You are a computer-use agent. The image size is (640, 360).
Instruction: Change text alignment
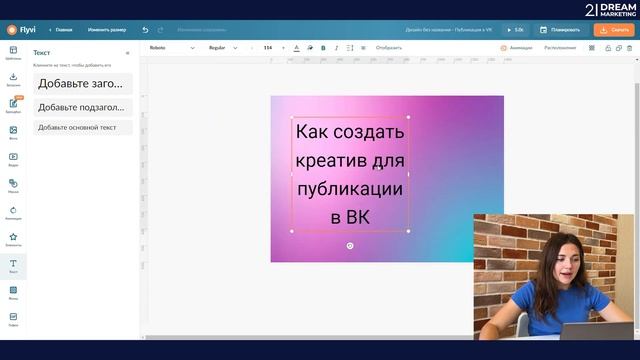[x=363, y=48]
